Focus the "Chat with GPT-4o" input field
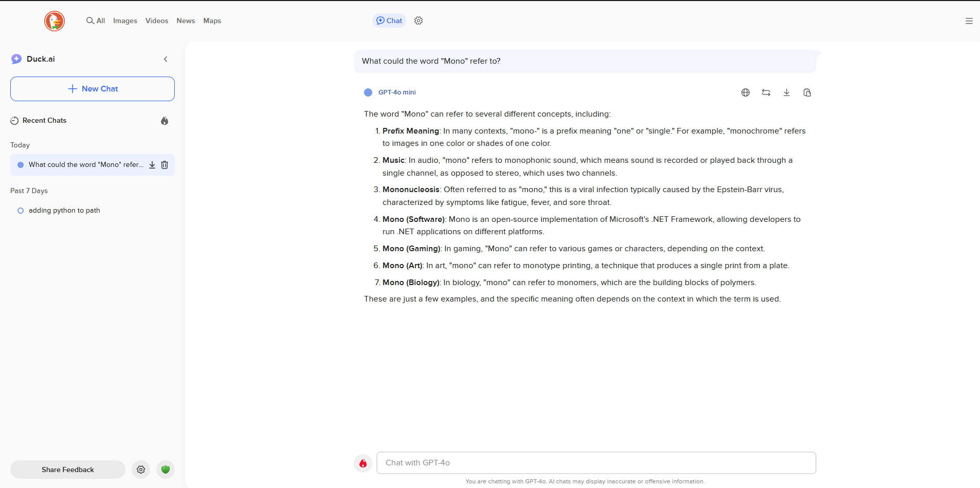 596,463
